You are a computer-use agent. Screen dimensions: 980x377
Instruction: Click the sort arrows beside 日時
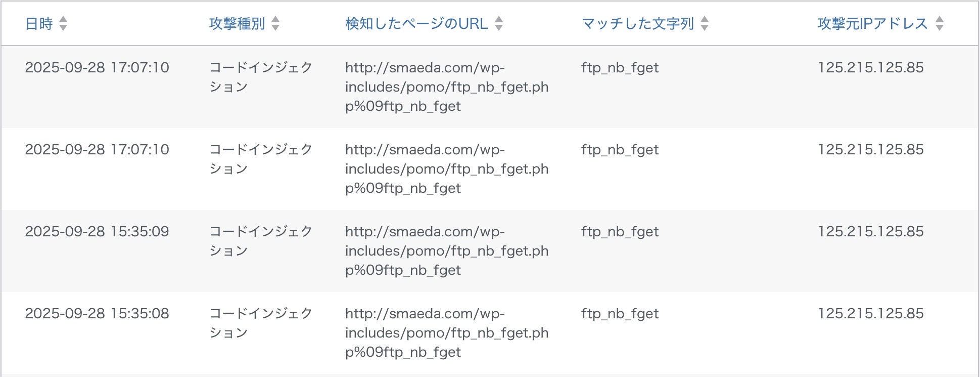[x=63, y=23]
